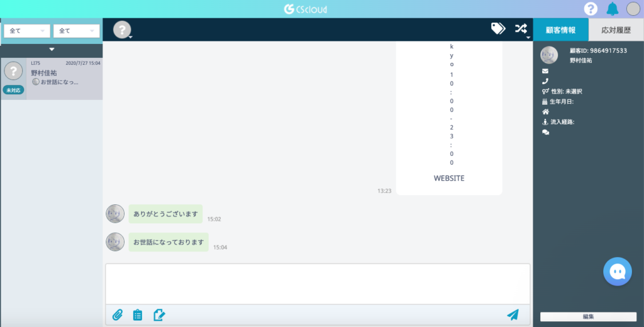
Task: Click the gender icon beside 性別
Action: coord(545,92)
